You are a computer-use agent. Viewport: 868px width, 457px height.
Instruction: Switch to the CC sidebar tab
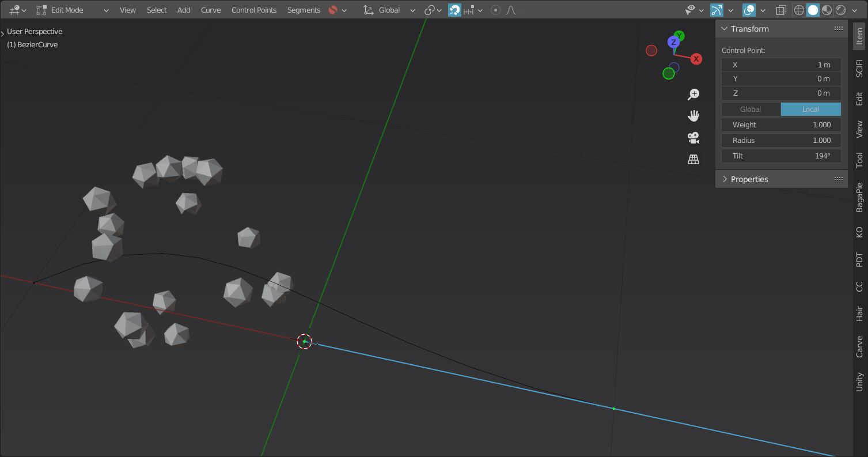[859, 286]
